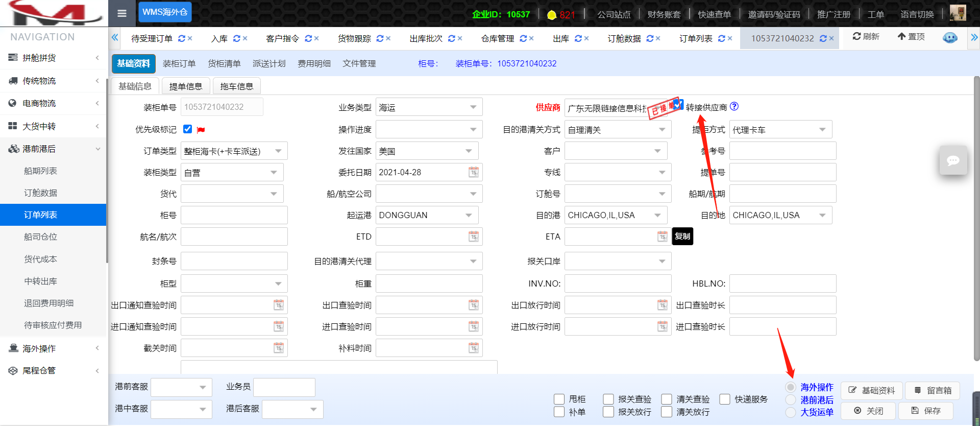The width and height of the screenshot is (980, 426).
Task: Close the 客户指令 tab
Action: (316, 38)
